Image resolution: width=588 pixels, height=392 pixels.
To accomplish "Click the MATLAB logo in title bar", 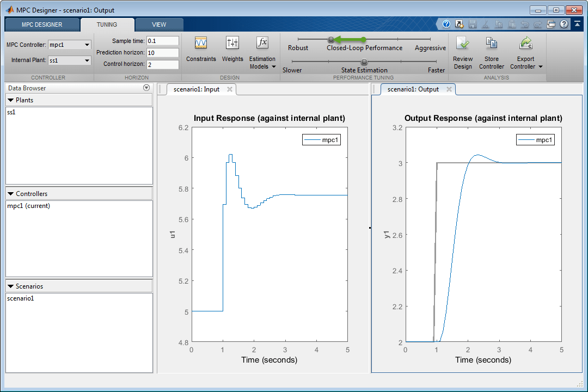I will point(10,10).
